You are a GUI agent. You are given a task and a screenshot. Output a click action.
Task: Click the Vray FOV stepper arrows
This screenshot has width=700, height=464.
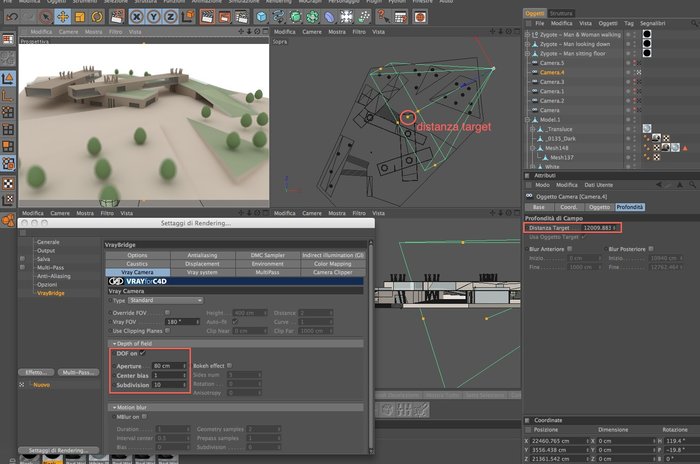[197, 322]
